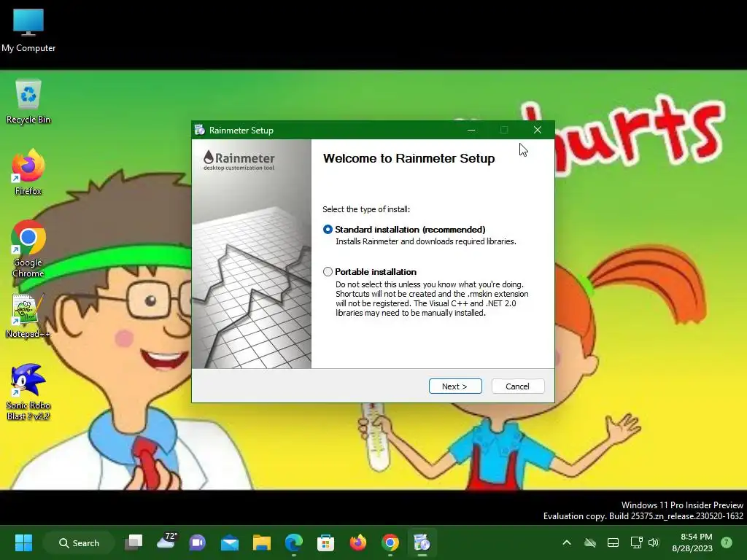
Task: Click the Rainmeter Setup title bar icon
Action: point(200,130)
